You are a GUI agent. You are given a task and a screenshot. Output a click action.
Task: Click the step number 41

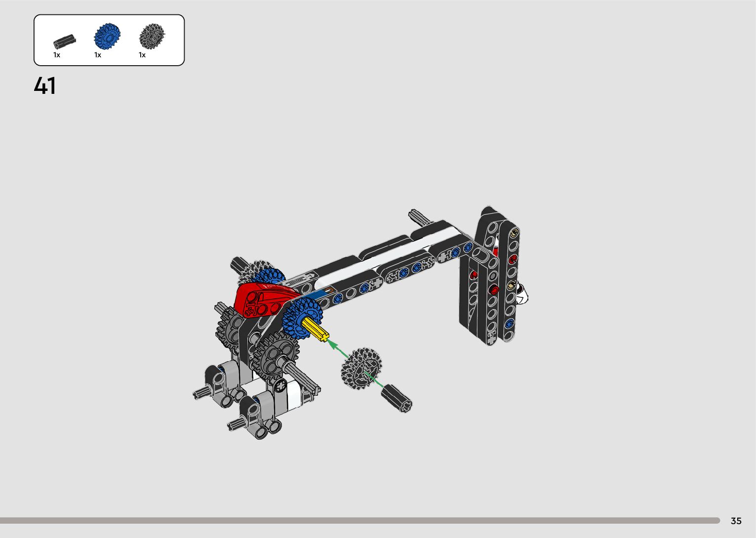(45, 86)
